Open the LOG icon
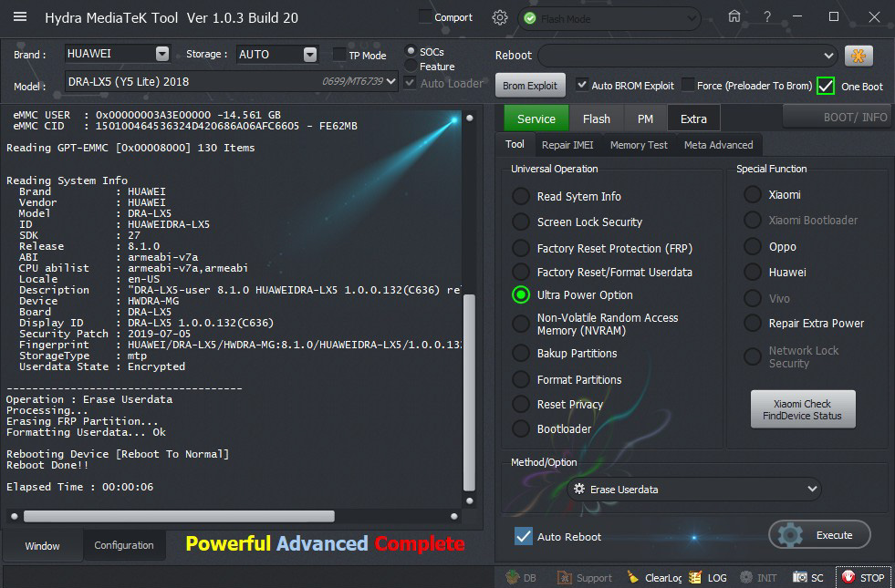 point(694,577)
